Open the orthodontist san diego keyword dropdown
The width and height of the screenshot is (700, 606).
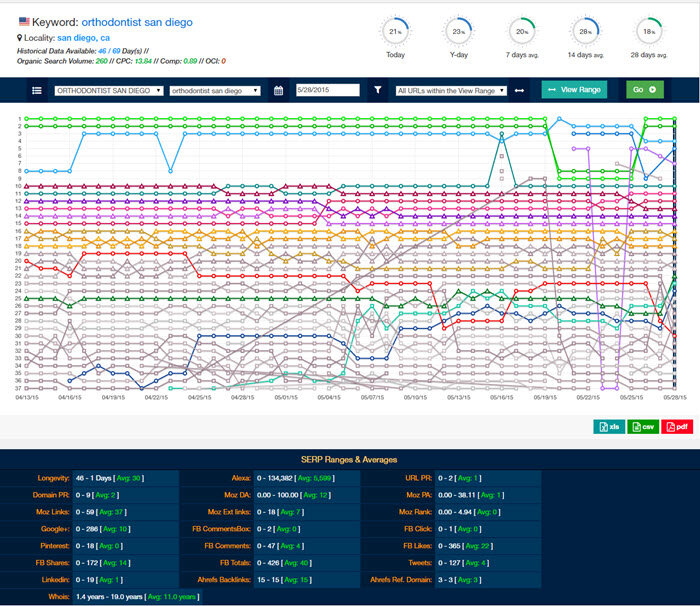click(215, 91)
